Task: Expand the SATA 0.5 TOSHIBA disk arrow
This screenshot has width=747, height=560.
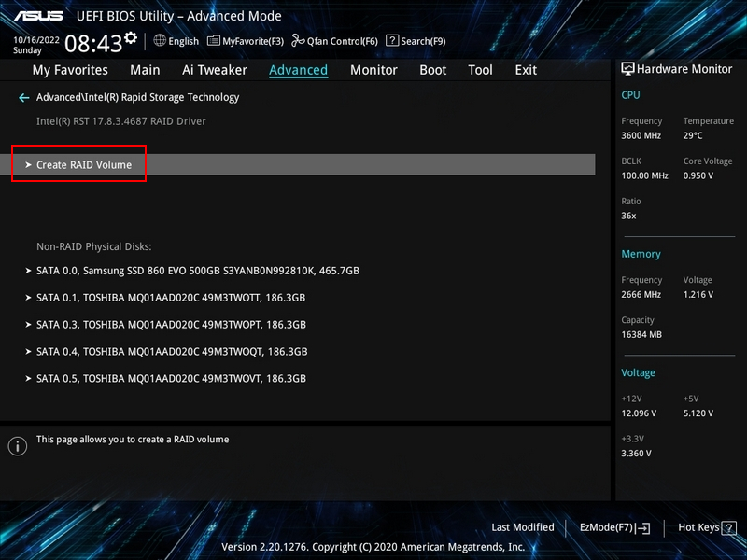Action: click(x=28, y=379)
